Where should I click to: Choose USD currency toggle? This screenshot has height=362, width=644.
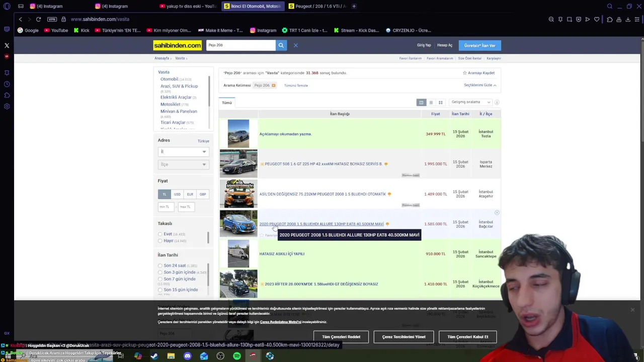pos(177,194)
